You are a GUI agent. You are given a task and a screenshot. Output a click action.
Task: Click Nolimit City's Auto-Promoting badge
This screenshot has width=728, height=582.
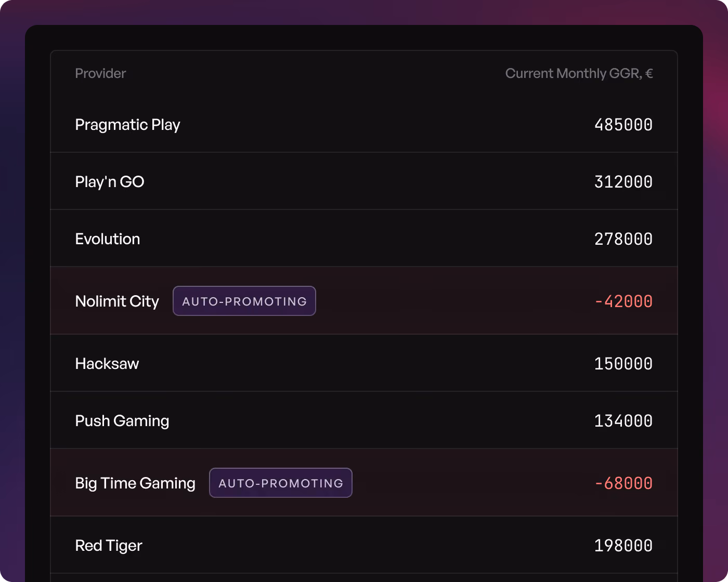point(244,301)
